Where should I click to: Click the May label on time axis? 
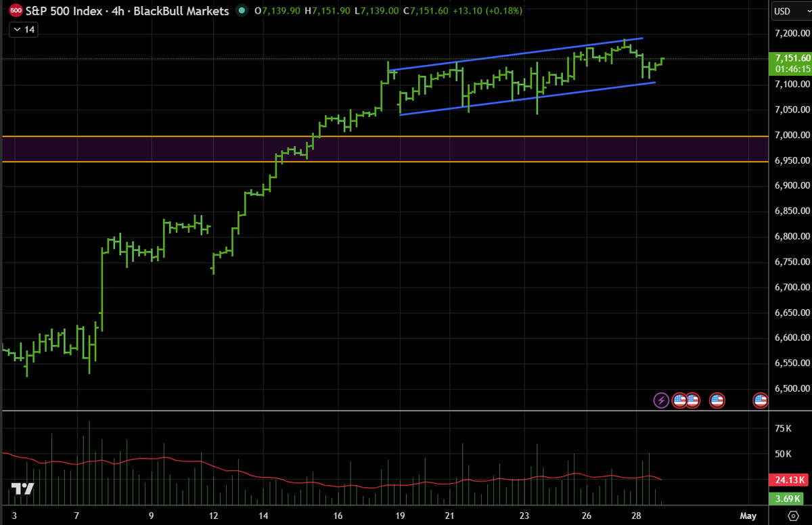tap(748, 516)
